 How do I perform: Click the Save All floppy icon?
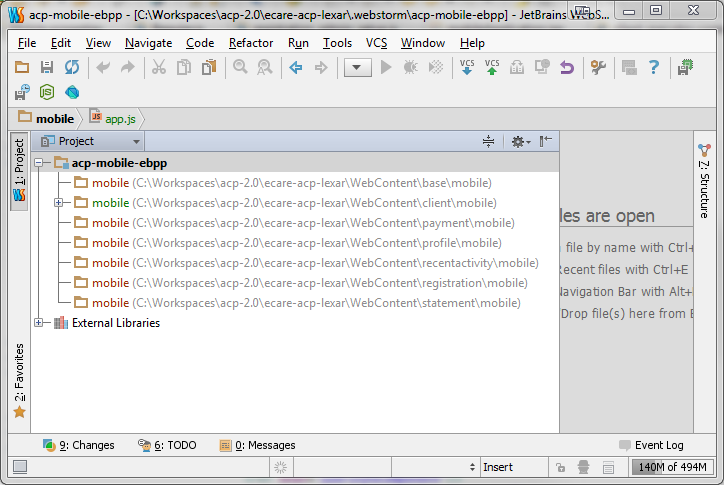[47, 67]
